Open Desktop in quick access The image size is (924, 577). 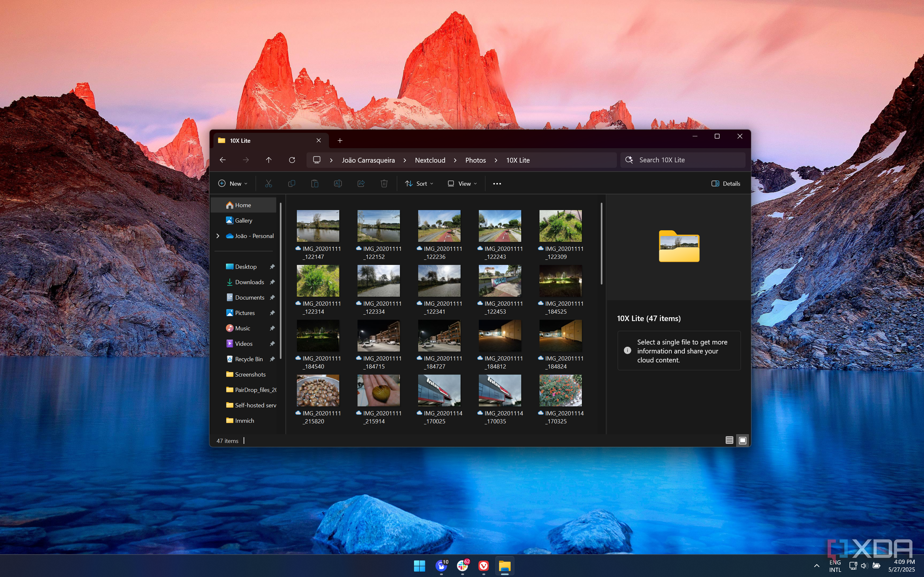(x=244, y=267)
